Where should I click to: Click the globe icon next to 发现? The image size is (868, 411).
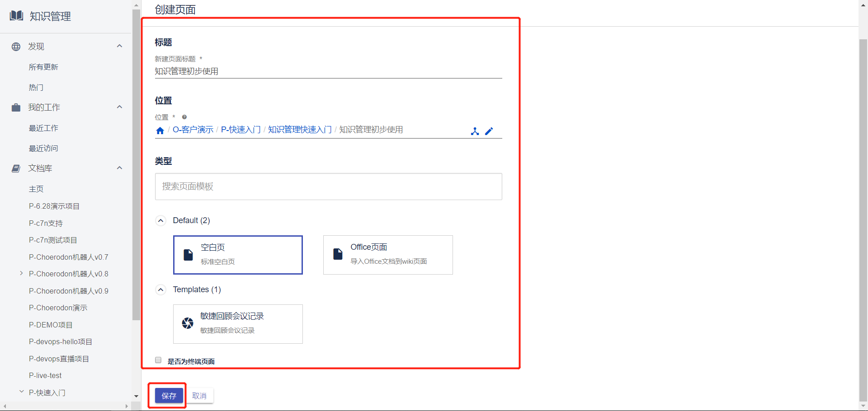[16, 47]
